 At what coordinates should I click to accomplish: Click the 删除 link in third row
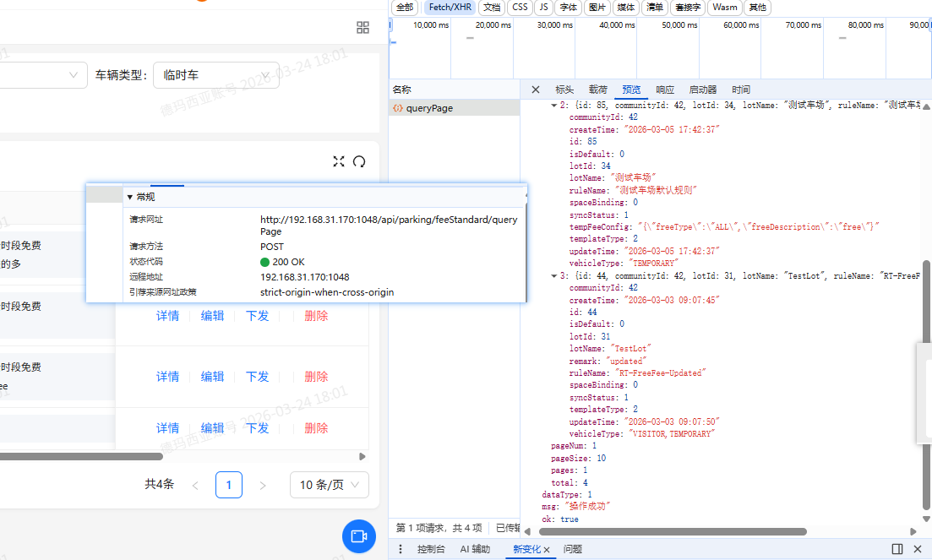pos(316,428)
